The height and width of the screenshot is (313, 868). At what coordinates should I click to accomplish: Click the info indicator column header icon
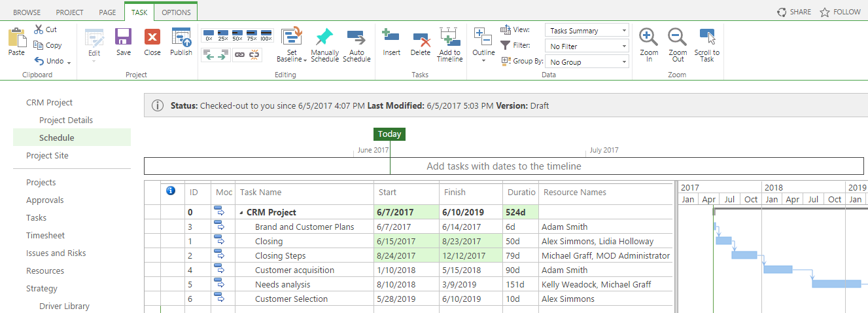(171, 191)
